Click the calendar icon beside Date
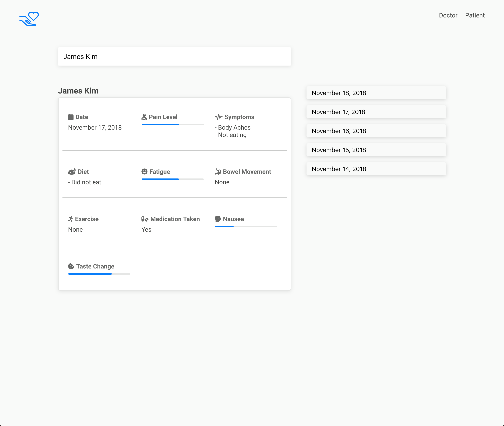 71,117
